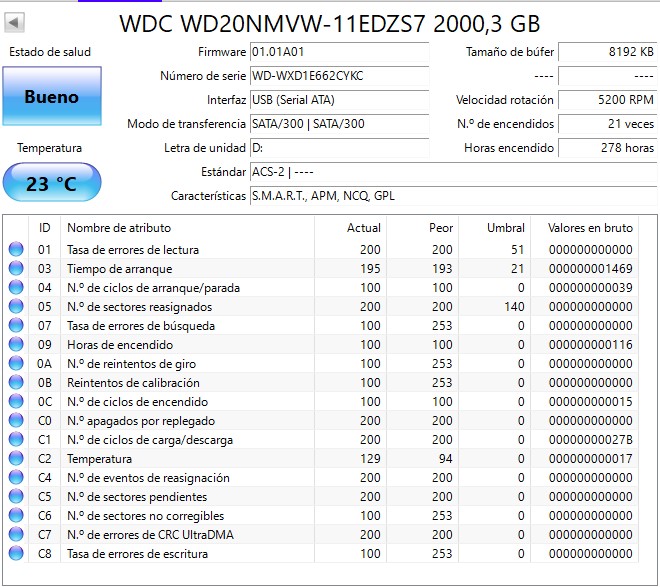660x587 pixels.
Task: Select status orb for attribute 04
Action: pos(16,287)
